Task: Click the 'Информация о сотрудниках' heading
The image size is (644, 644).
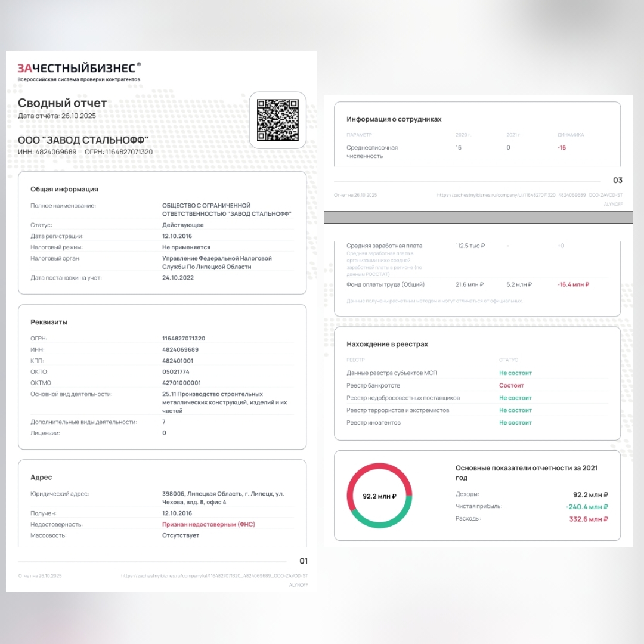Action: coord(394,119)
